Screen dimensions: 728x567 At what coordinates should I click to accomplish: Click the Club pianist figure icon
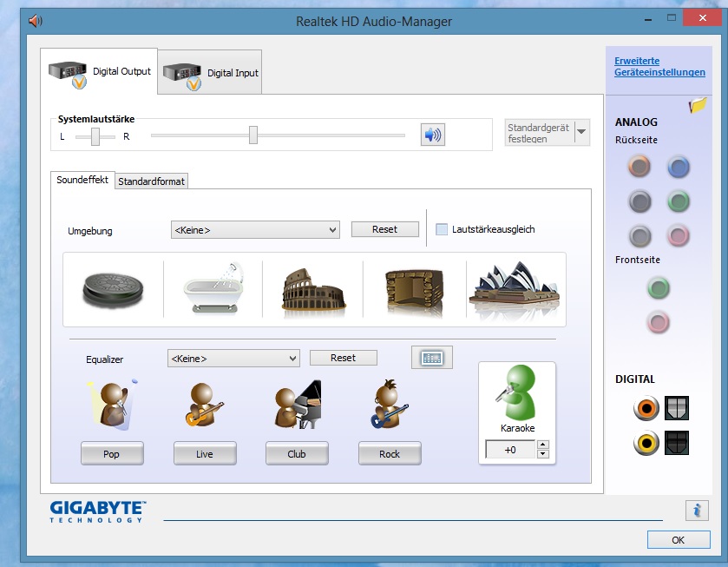tap(297, 405)
